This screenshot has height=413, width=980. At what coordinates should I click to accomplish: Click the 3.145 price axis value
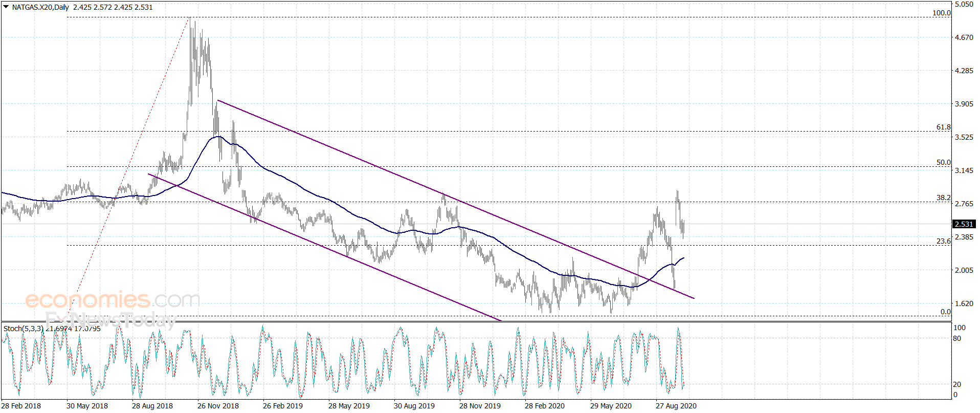pos(964,170)
